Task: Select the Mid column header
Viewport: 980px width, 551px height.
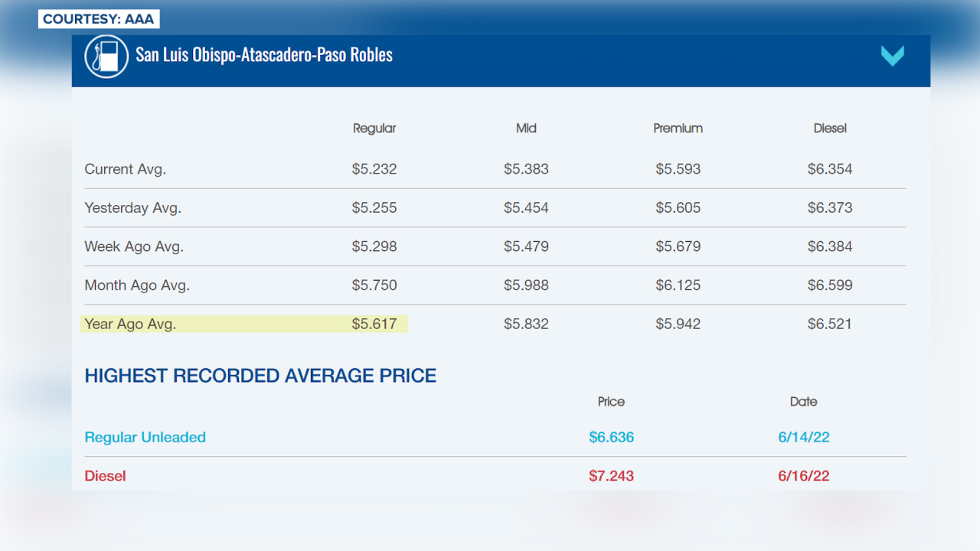Action: click(526, 129)
